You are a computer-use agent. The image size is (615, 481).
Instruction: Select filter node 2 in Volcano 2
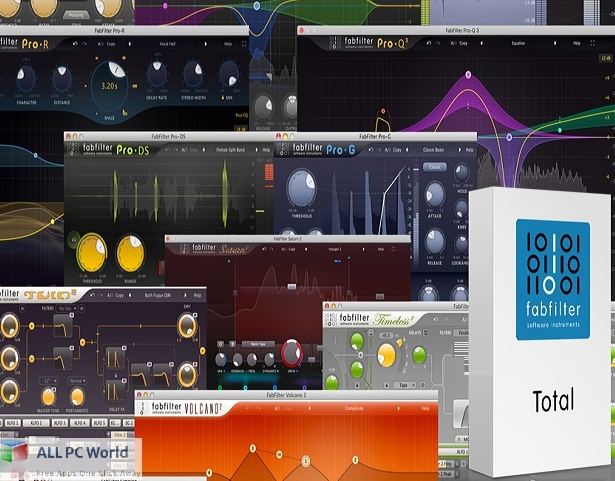(x=355, y=460)
